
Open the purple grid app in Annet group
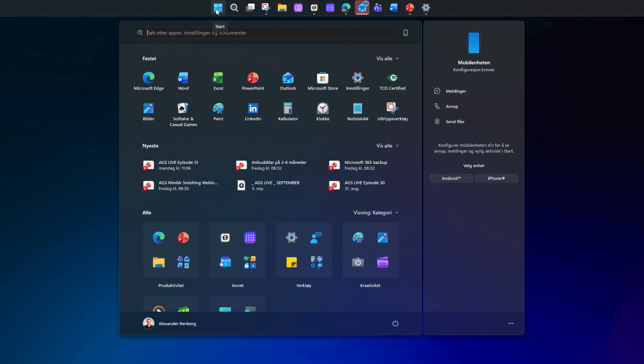point(250,238)
